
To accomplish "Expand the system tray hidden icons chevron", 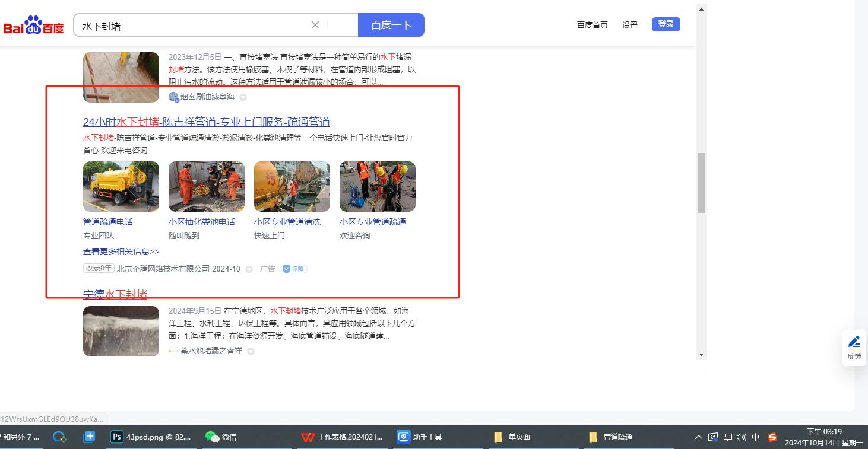I will pos(699,437).
